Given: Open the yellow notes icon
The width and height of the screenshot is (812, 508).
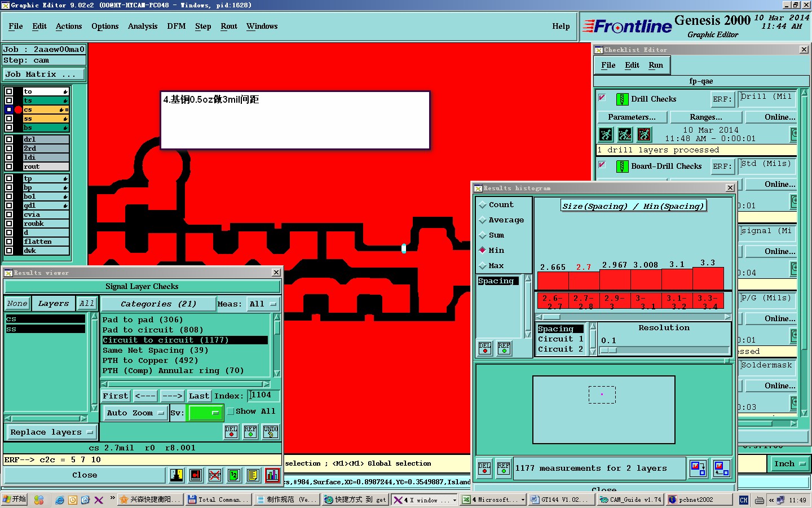Looking at the screenshot, I should coord(253,475).
